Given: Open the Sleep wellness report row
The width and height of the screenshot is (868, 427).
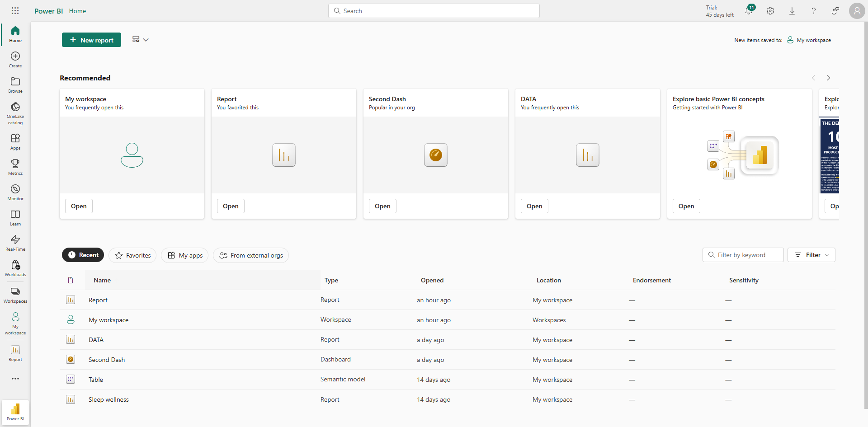Looking at the screenshot, I should 108,399.
